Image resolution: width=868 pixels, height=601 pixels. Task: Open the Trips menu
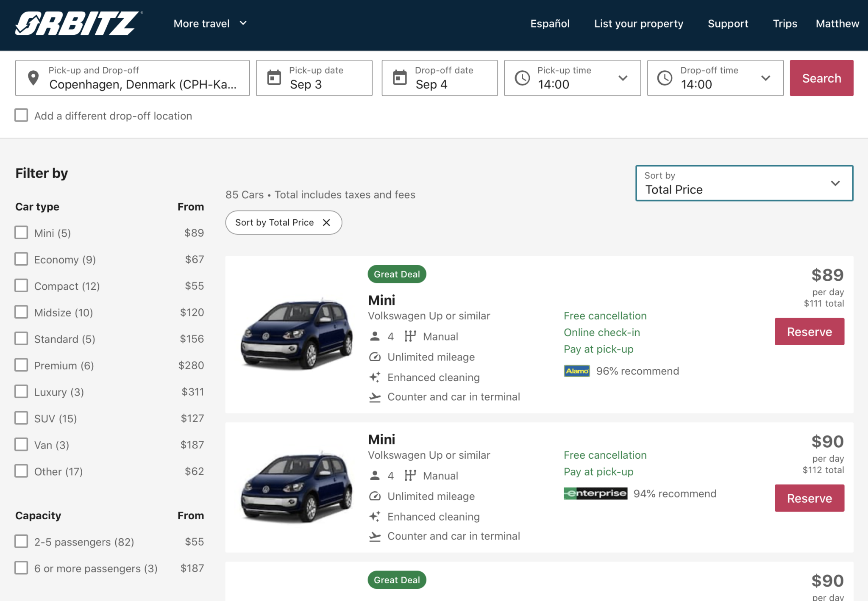785,23
